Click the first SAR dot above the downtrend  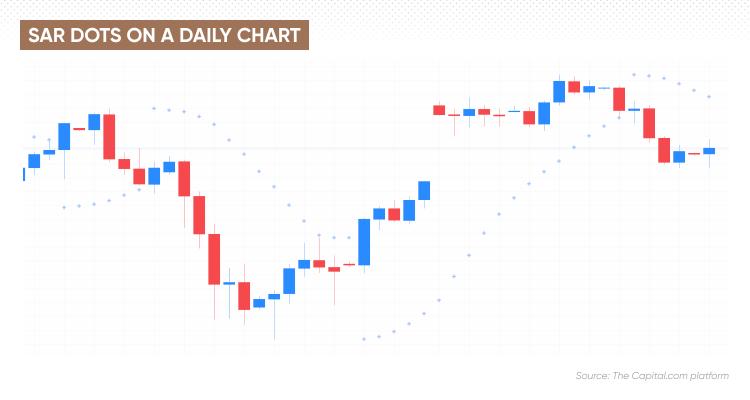[154, 108]
